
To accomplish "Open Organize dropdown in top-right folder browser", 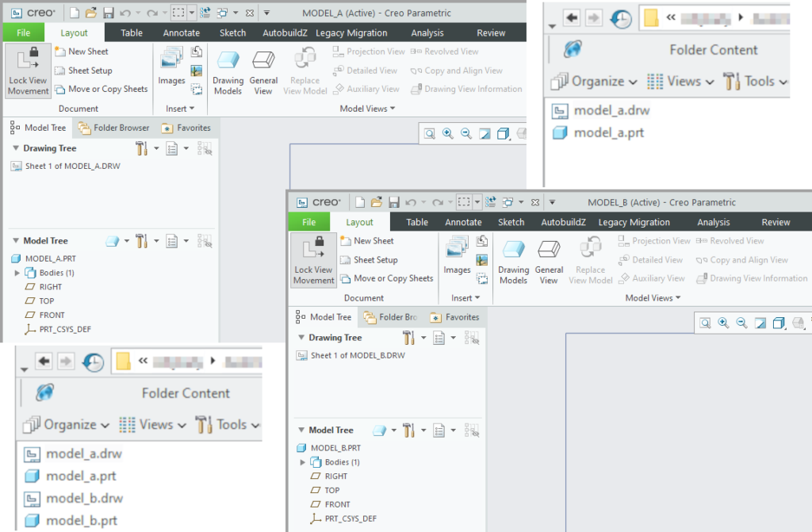I will [593, 82].
